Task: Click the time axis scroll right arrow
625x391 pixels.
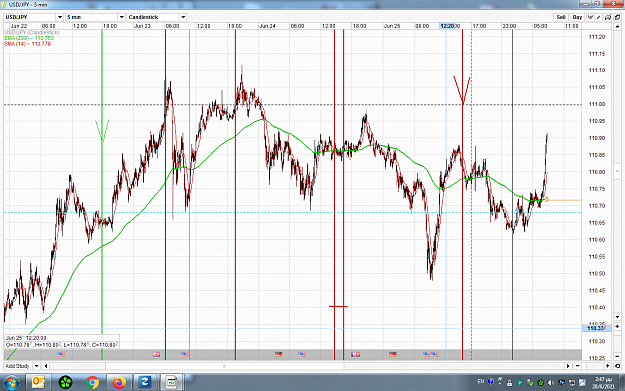Action: [568, 366]
